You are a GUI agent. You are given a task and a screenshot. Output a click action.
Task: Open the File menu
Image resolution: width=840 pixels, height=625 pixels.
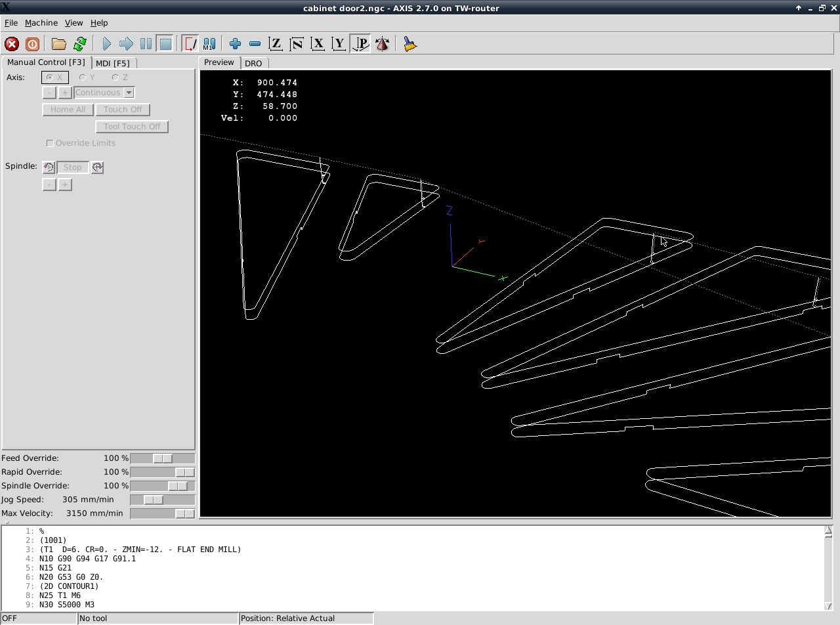click(11, 22)
